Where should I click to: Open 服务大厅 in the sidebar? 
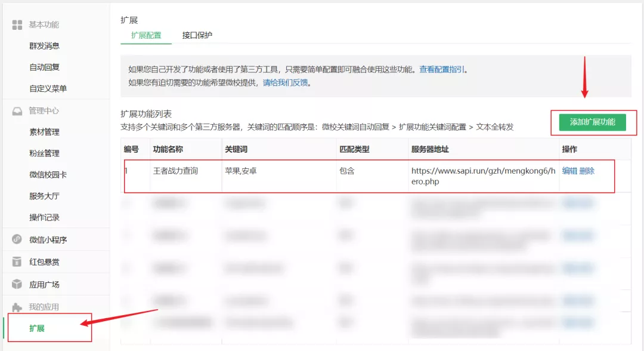point(44,196)
